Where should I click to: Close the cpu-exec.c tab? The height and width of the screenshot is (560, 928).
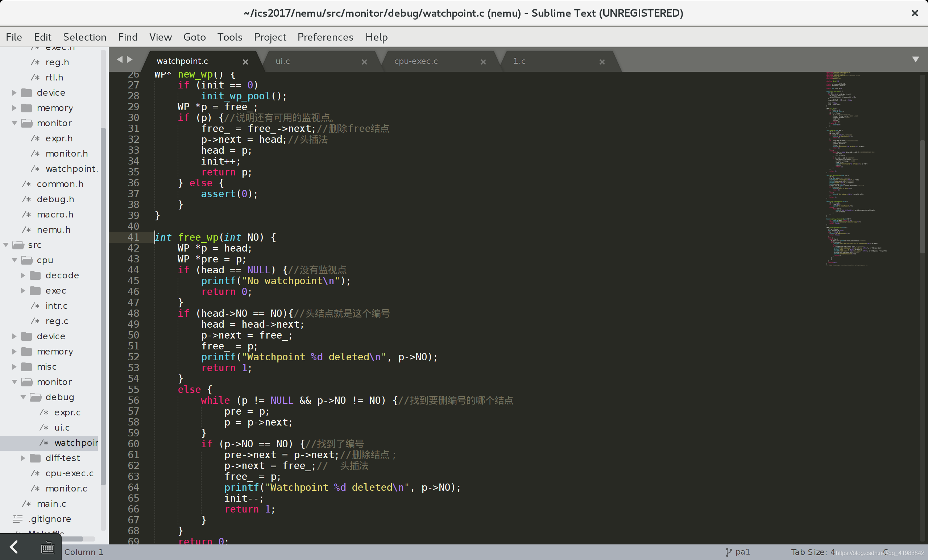tap(483, 62)
